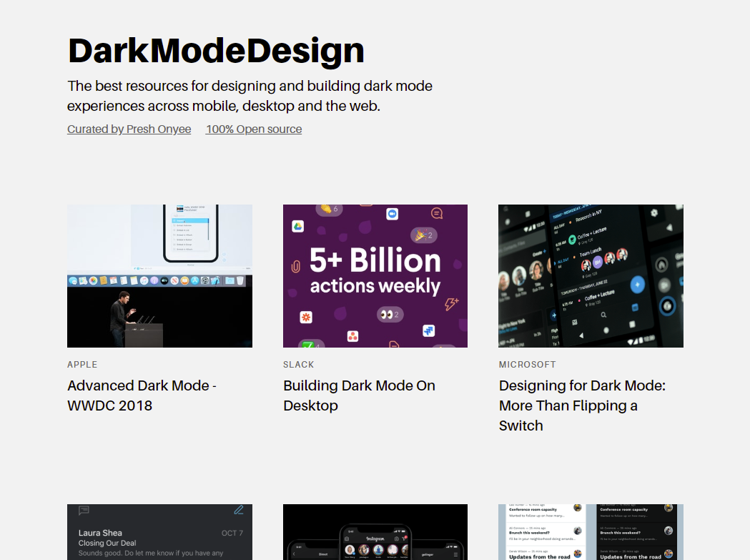
Task: Click the Google Drive icon on the Slack thumbnail
Action: tap(298, 226)
